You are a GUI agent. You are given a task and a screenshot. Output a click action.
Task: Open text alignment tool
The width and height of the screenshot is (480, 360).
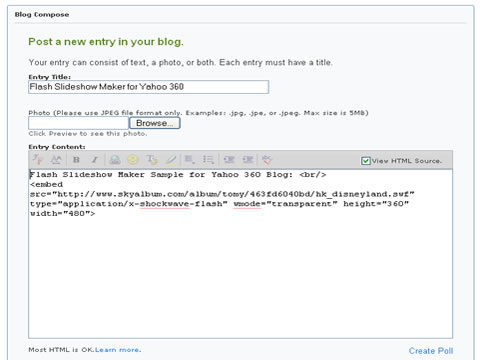pos(190,160)
